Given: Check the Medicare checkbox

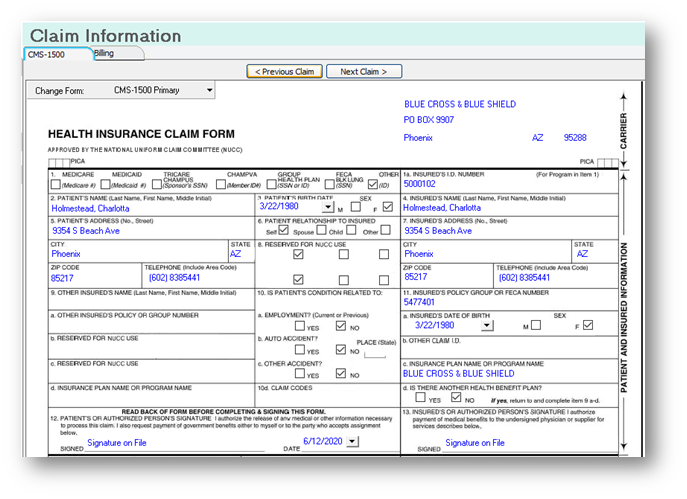Looking at the screenshot, I should (x=56, y=184).
